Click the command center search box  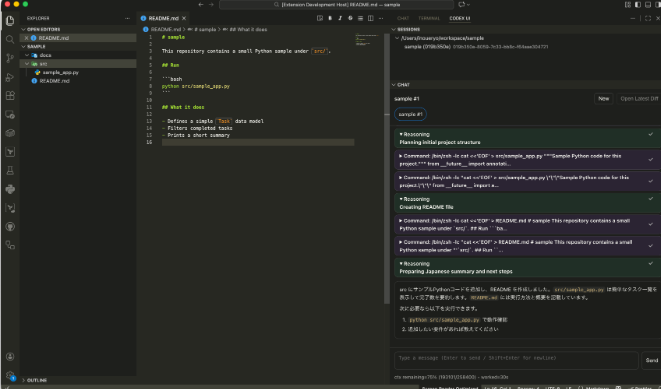[336, 5]
